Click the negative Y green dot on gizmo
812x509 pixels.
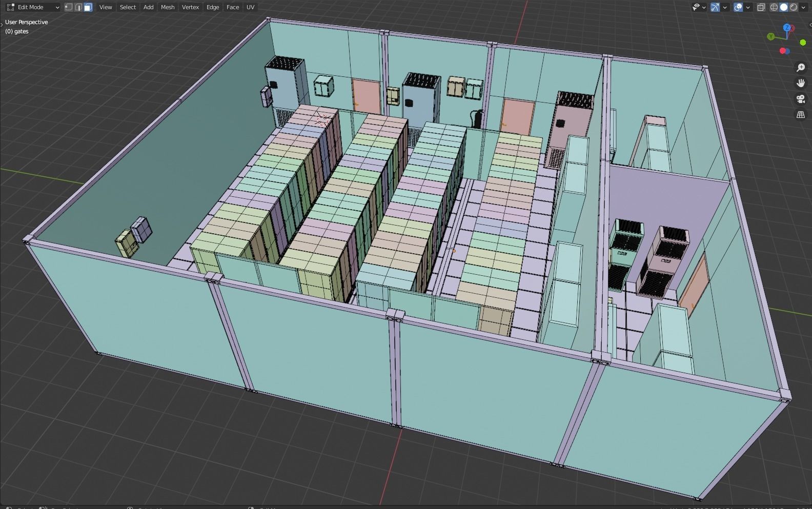803,43
